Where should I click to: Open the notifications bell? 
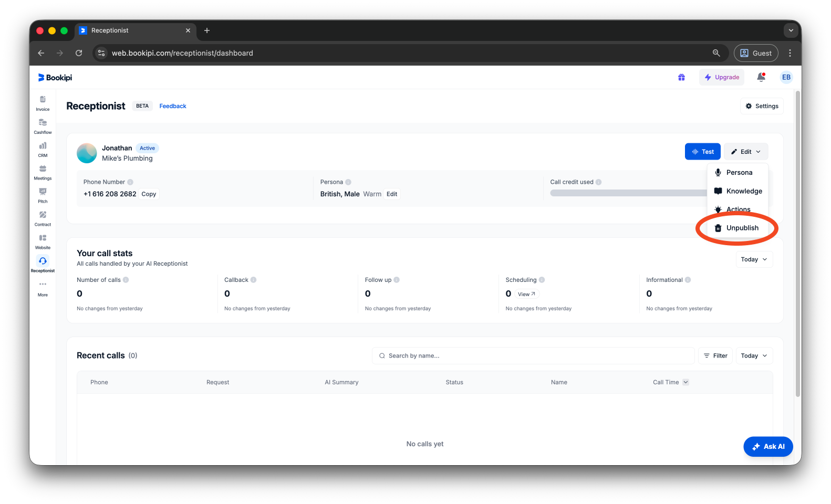(761, 77)
